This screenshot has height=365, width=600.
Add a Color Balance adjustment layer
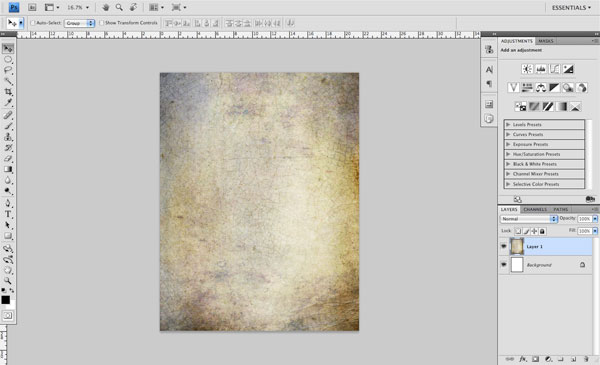click(x=541, y=88)
